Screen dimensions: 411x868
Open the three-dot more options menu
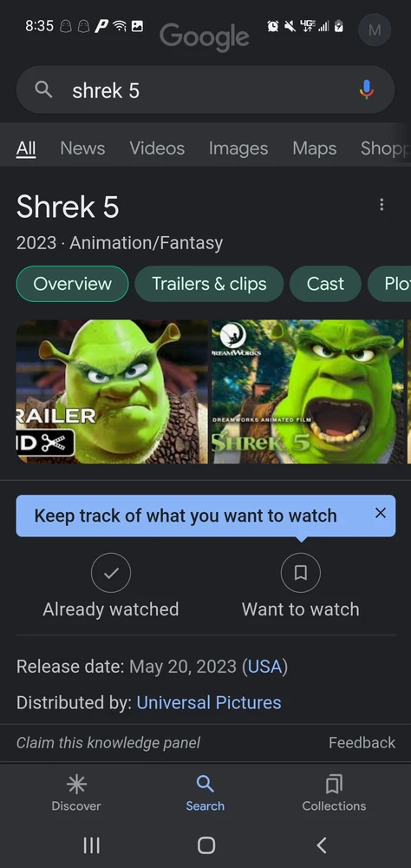pyautogui.click(x=382, y=205)
